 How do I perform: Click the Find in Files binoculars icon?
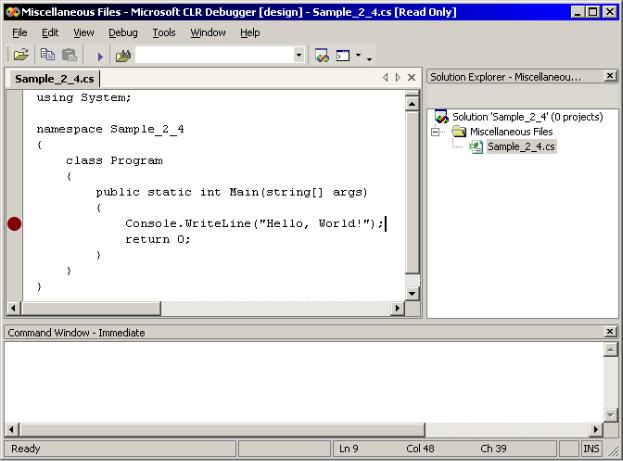123,55
